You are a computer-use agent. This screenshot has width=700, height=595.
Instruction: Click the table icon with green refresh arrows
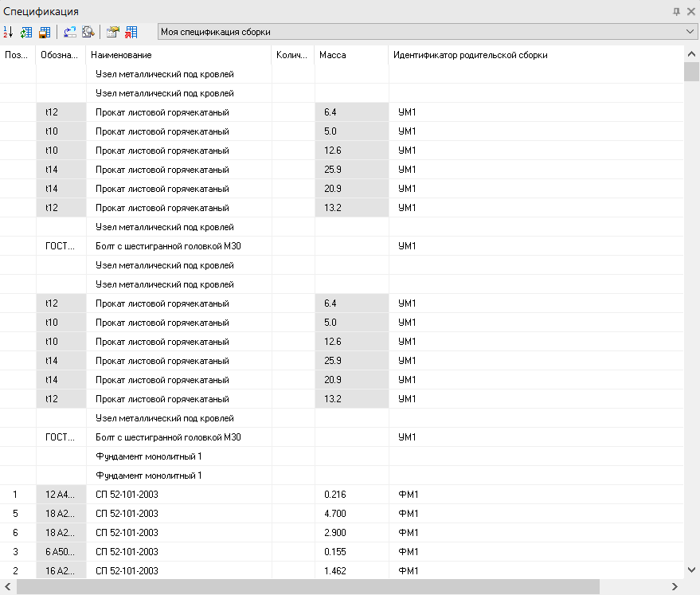coord(26,32)
